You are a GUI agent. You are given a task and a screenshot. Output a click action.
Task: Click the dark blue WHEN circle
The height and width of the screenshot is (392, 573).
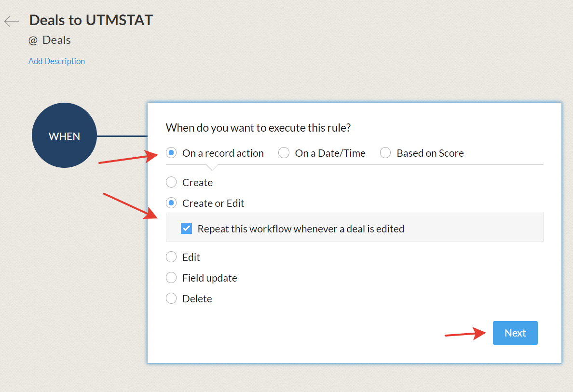coord(64,136)
